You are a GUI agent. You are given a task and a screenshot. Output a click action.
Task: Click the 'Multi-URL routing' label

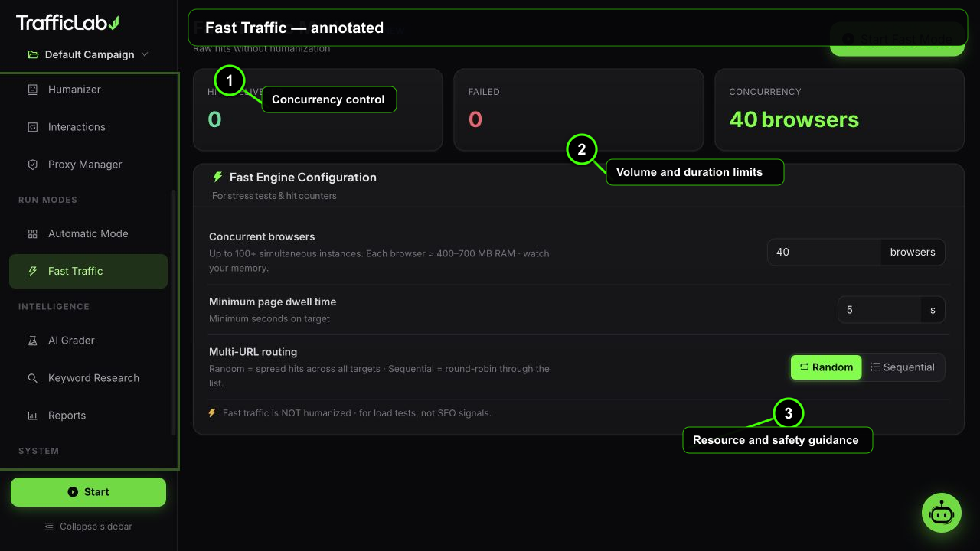(x=253, y=352)
